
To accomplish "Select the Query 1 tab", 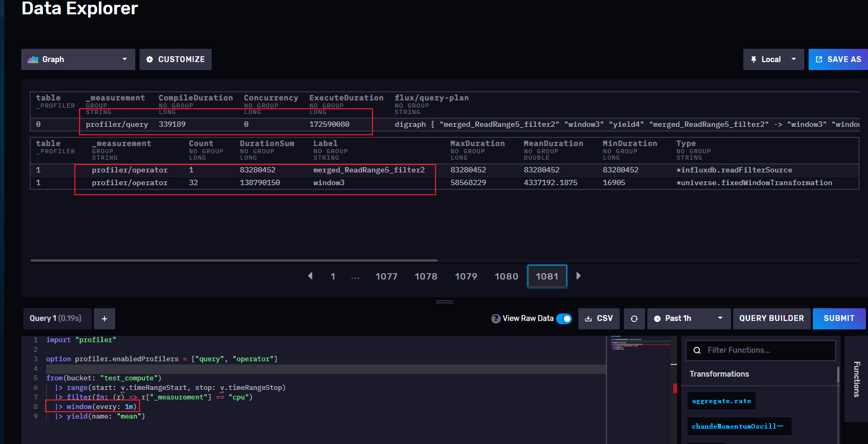I will tap(57, 318).
